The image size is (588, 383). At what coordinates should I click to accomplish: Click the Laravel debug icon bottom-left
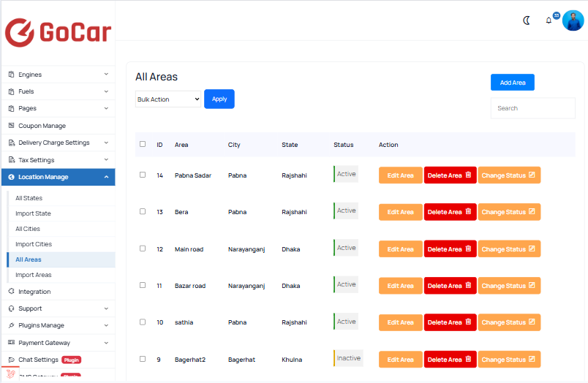click(x=10, y=374)
